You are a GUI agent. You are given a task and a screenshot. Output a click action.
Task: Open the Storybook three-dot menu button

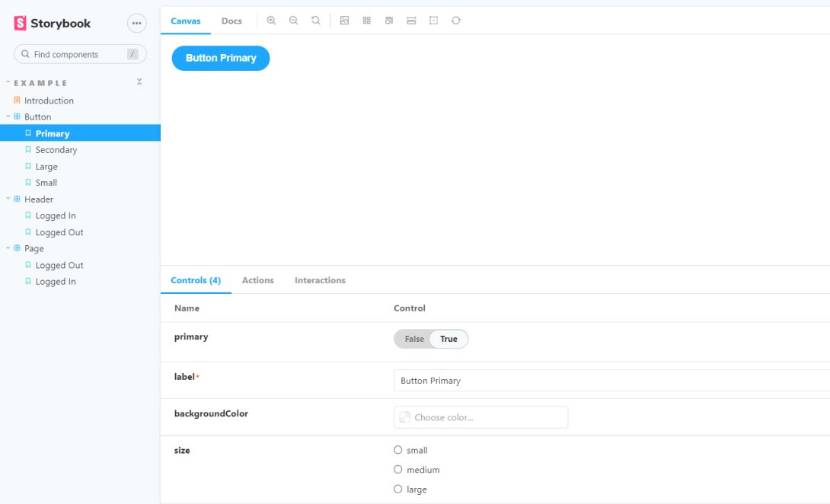136,24
